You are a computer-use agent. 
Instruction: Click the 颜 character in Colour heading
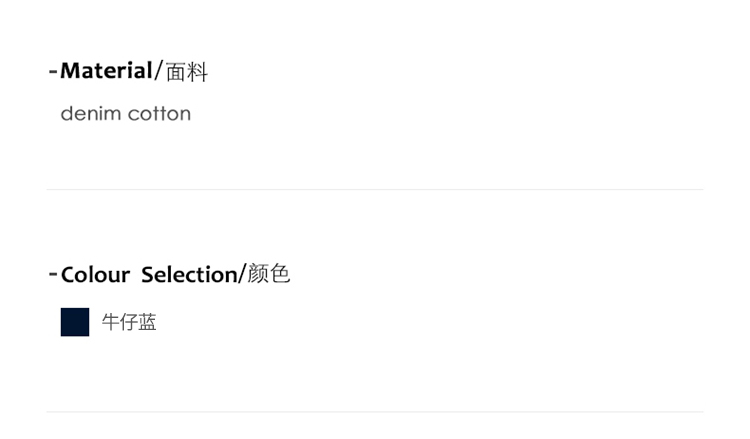tap(257, 274)
